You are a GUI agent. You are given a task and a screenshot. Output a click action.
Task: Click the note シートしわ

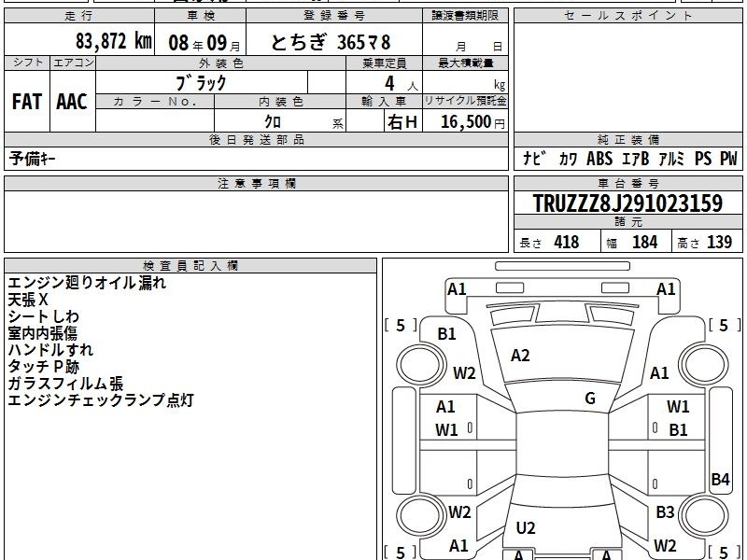[x=43, y=316]
